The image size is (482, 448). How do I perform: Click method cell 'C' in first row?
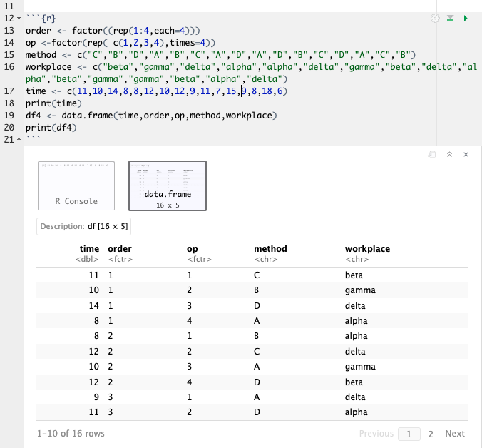(257, 275)
